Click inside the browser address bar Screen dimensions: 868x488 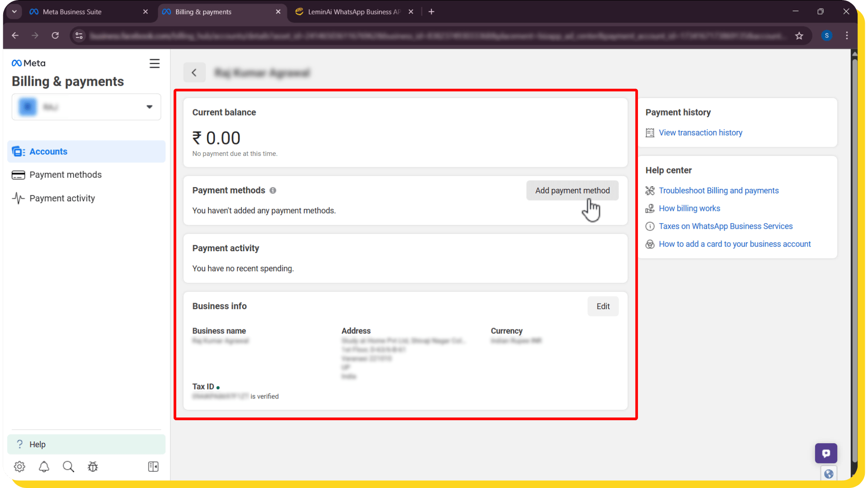407,36
